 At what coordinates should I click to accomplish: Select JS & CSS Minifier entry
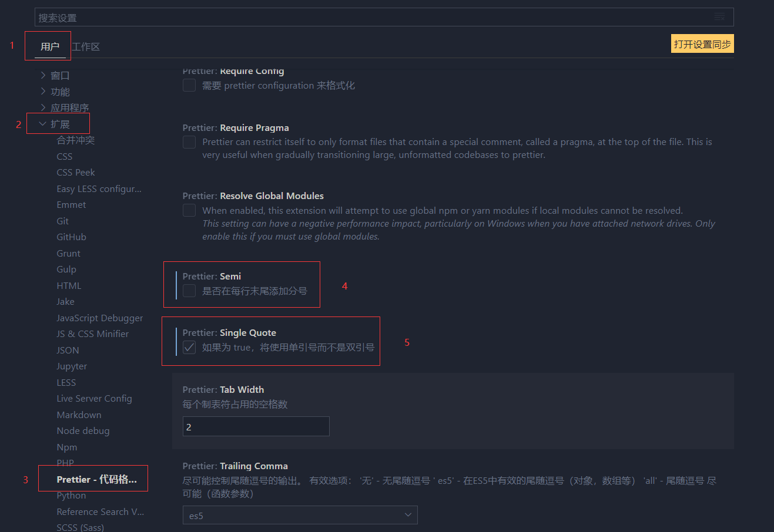(93, 334)
